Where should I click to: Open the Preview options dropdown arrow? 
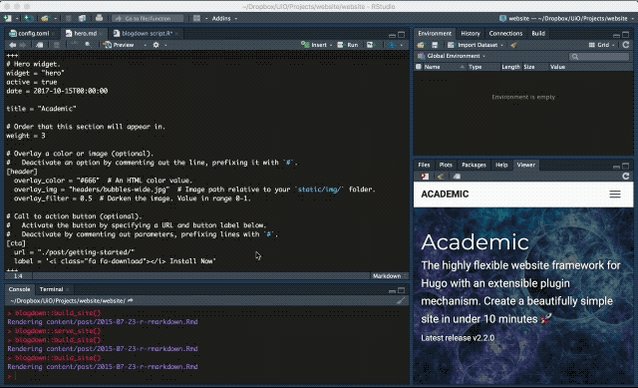tap(145, 45)
